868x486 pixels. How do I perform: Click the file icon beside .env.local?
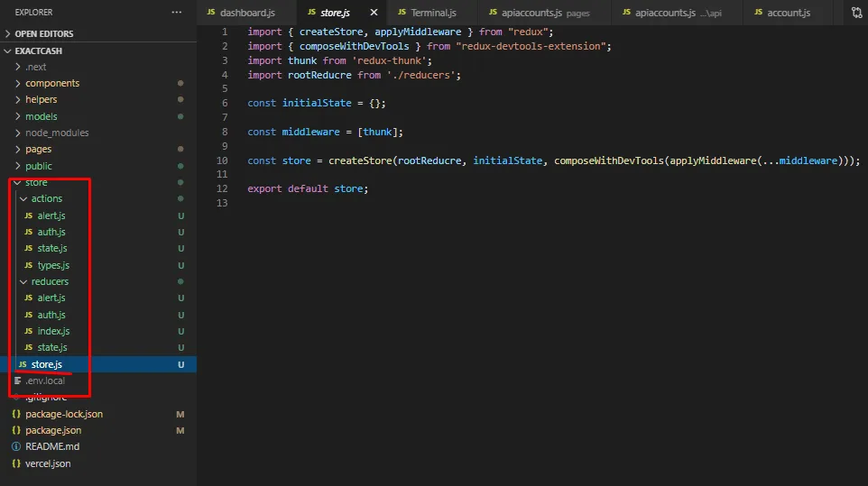[x=18, y=381]
